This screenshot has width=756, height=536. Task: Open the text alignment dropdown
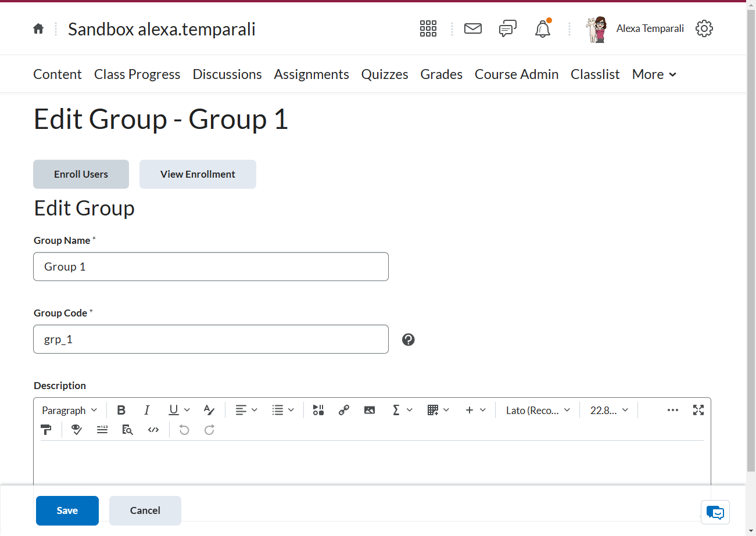coord(246,410)
